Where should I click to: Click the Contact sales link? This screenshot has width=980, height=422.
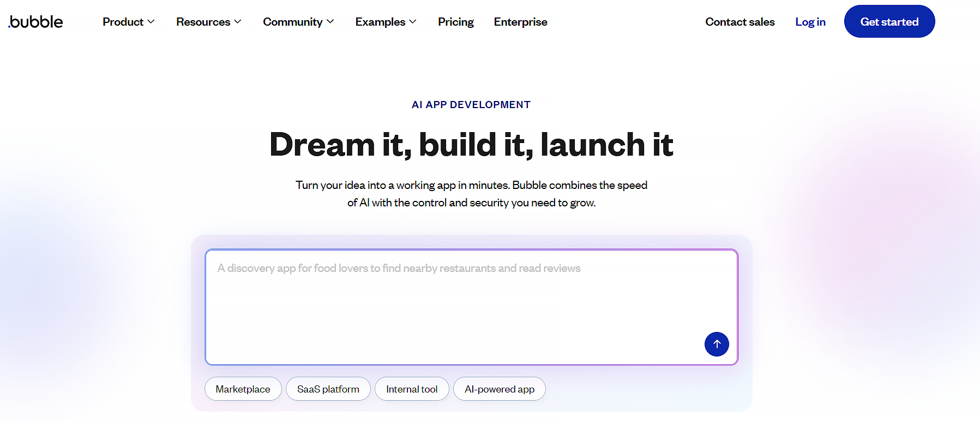[740, 22]
